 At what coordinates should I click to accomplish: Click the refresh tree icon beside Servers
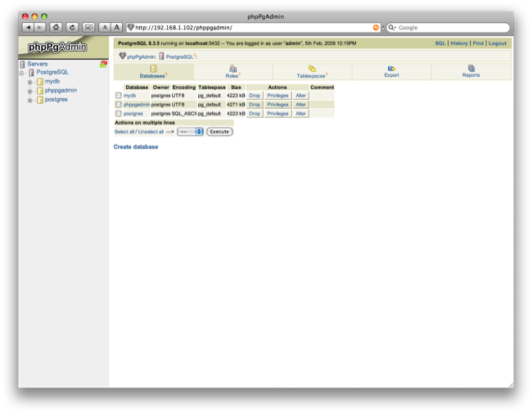click(103, 64)
